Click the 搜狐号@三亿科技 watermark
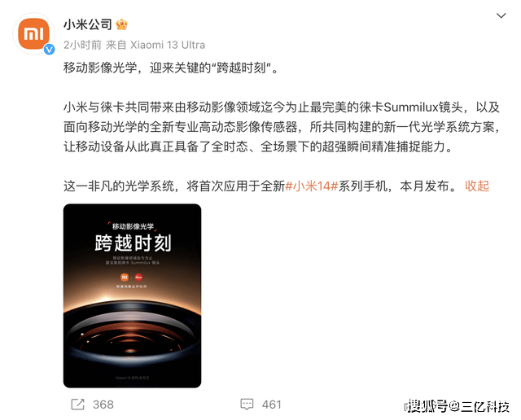 coord(458,406)
